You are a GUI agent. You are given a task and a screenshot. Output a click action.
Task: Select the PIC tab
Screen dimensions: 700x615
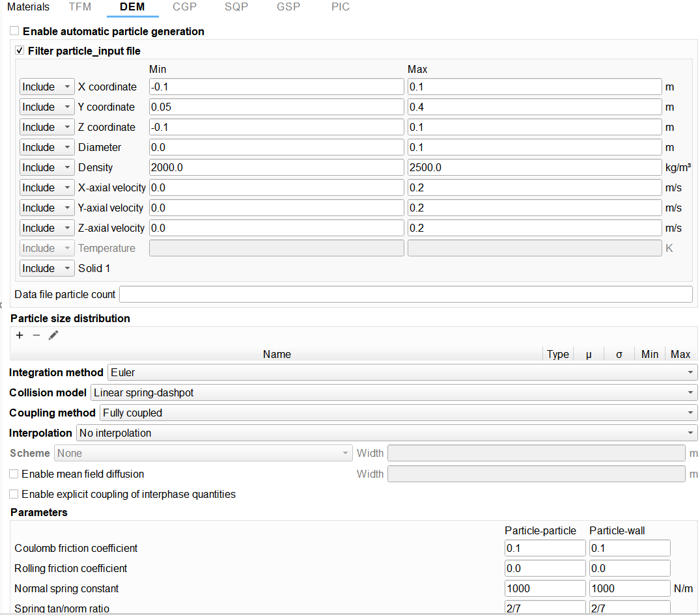click(x=340, y=7)
